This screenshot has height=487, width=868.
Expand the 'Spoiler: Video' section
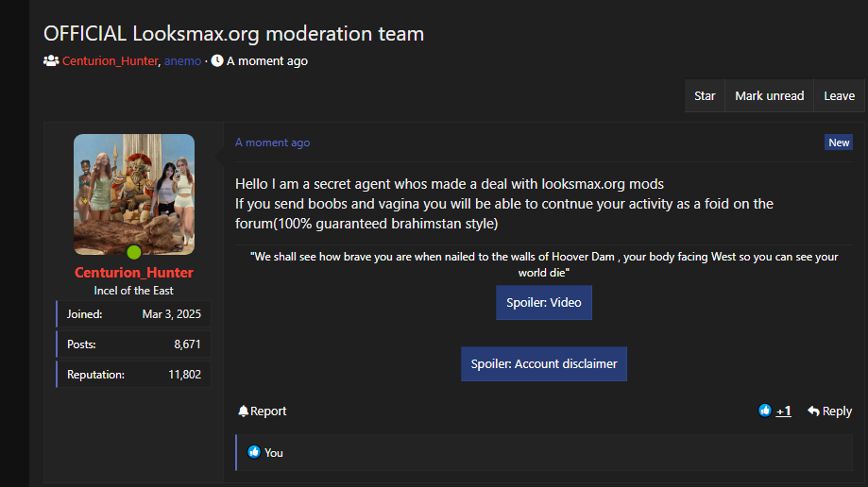click(x=544, y=303)
